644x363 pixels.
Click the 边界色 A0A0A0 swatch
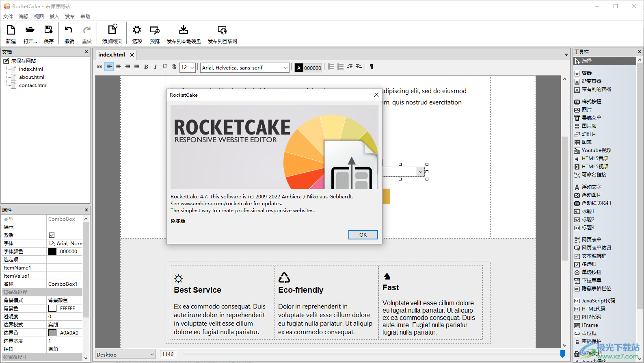(52, 333)
